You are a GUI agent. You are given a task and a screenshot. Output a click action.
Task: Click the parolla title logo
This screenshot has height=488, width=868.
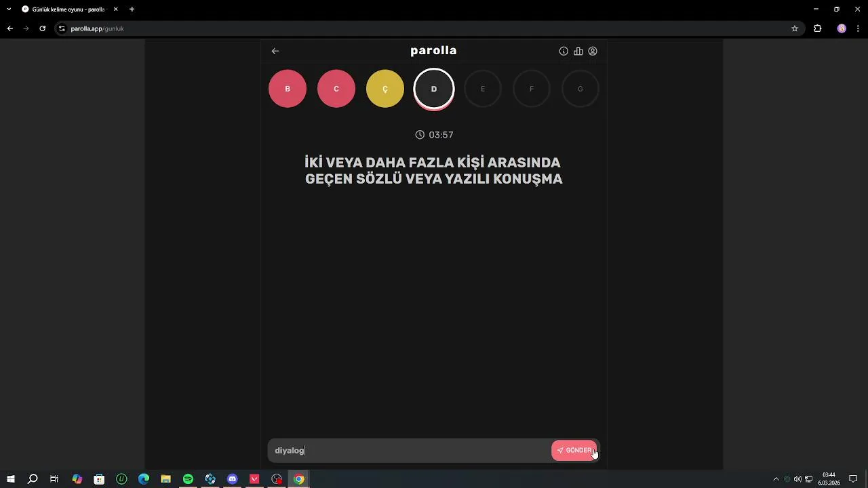click(x=433, y=51)
